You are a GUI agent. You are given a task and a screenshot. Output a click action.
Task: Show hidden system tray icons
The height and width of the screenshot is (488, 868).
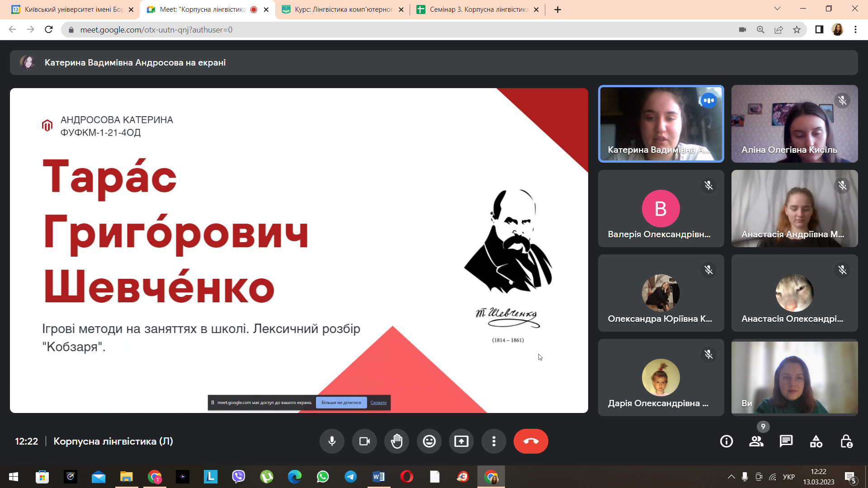pyautogui.click(x=731, y=477)
